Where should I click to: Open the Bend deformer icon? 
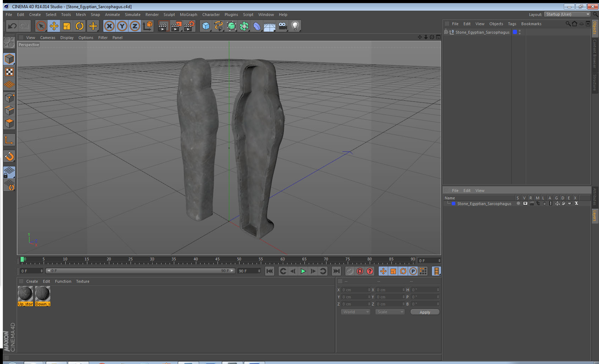[257, 26]
